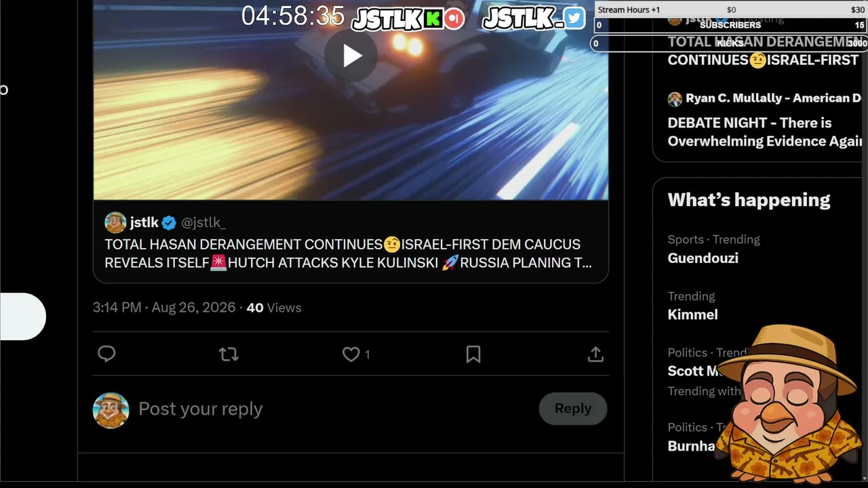Click Ryan C. Mullally's small avatar
The image size is (868, 488).
[675, 99]
